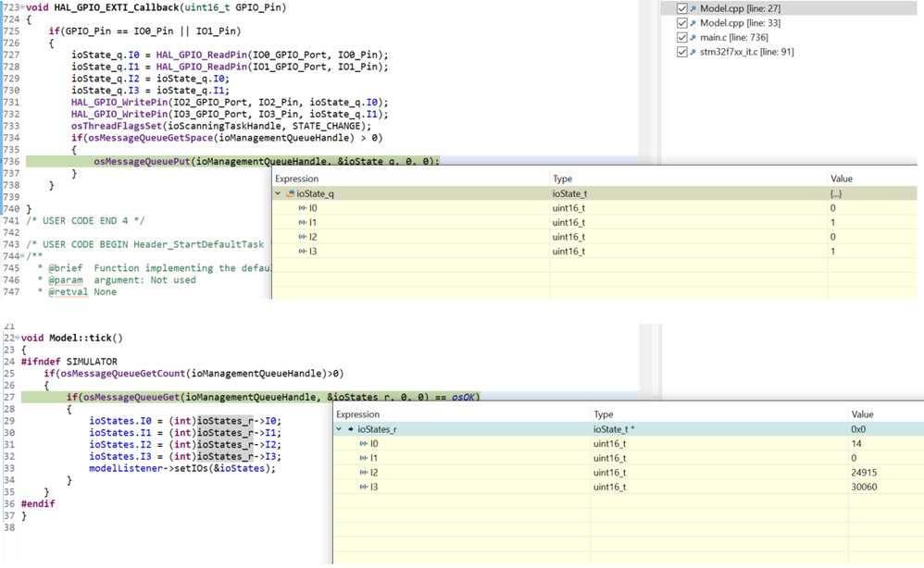
Task: Click the ioStates.I0 assignment on line 29
Action: click(x=185, y=421)
